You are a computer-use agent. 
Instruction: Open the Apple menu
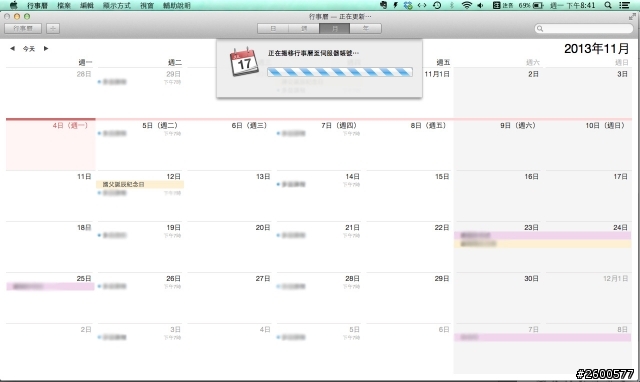[x=13, y=5]
